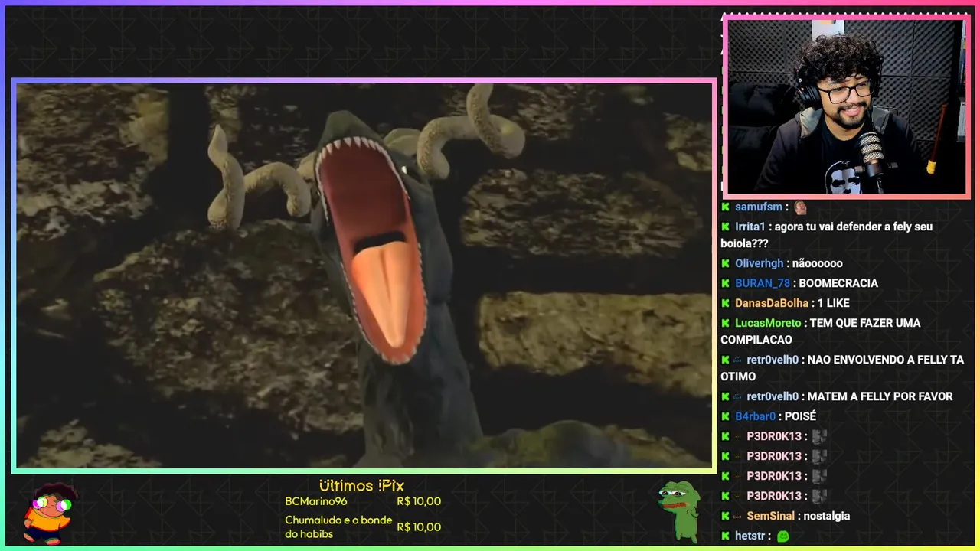Click the 'BOOMECRACIA' chat message
This screenshot has width=980, height=551.
[838, 283]
